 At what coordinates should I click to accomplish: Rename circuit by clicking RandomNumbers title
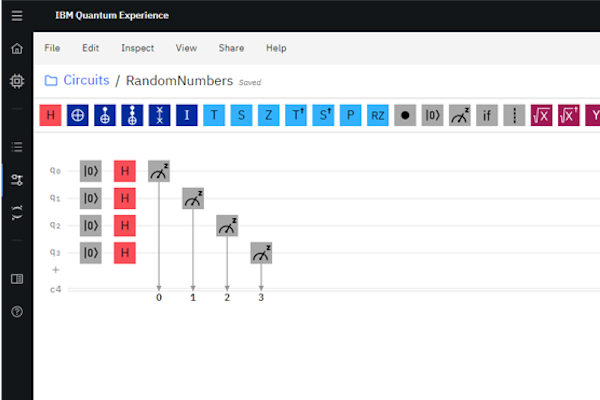180,81
